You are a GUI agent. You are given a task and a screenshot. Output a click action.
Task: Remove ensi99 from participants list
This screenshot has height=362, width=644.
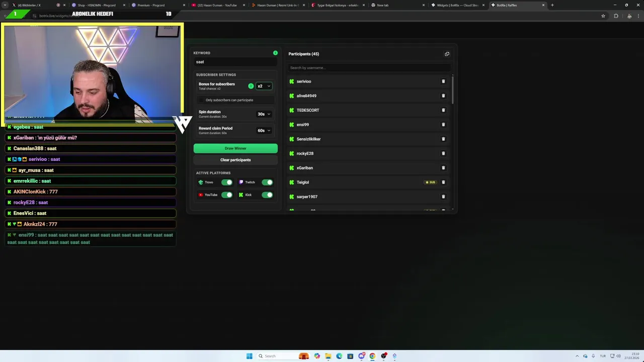coord(443,125)
